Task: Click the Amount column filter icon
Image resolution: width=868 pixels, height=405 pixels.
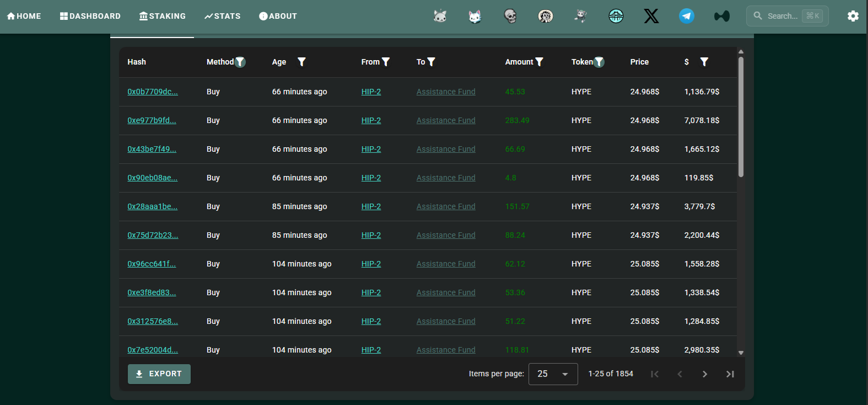Action: (x=539, y=62)
